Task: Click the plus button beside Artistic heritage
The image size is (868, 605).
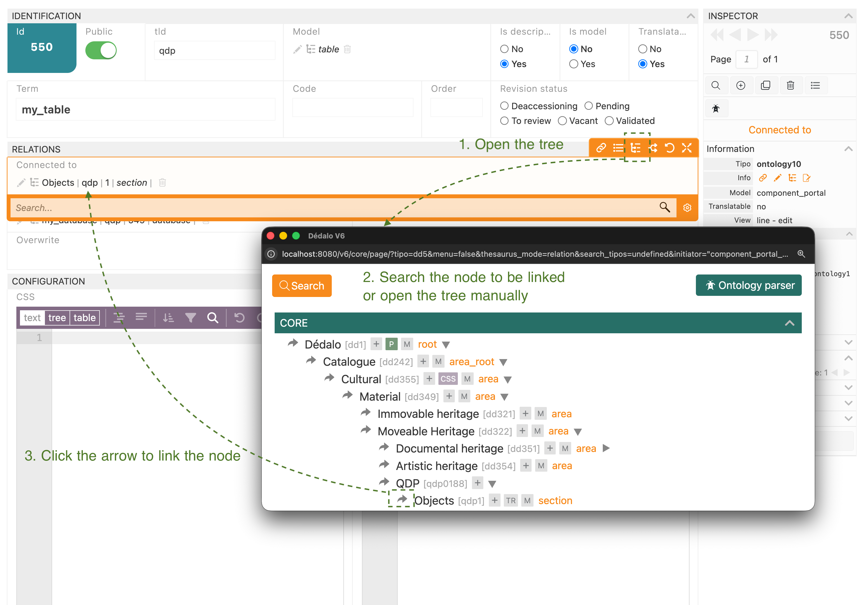Action: 526,466
